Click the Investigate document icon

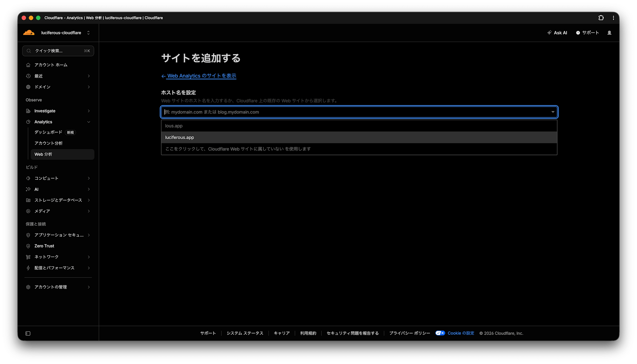click(x=28, y=111)
